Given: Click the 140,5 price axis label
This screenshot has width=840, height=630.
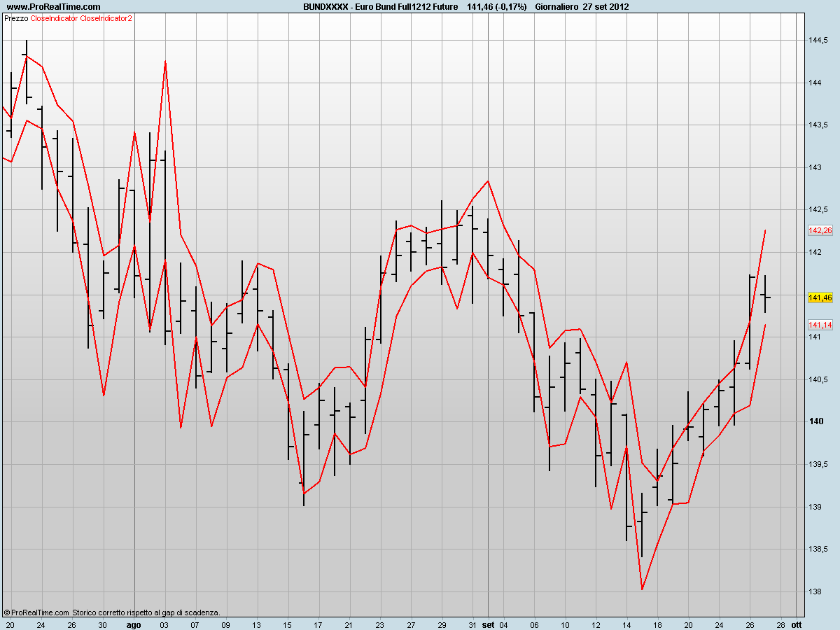Looking at the screenshot, I should (x=819, y=379).
